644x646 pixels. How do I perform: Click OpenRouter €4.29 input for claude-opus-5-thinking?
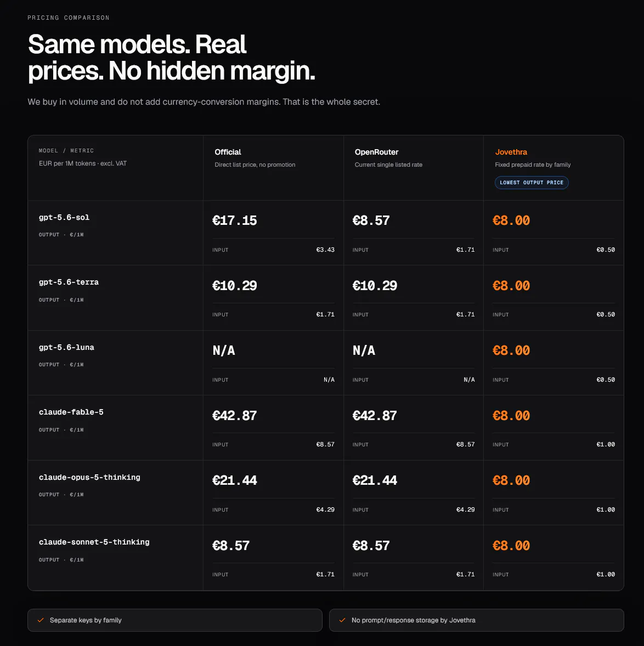tap(465, 509)
